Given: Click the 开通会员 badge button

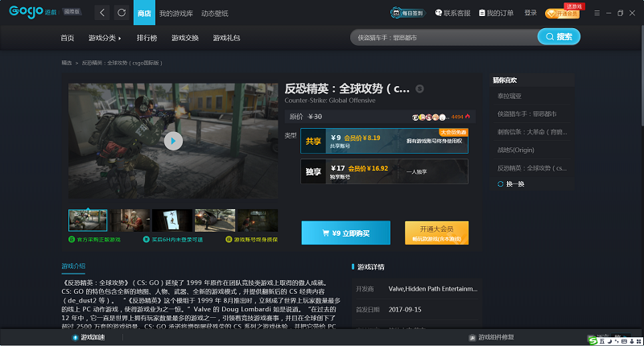Looking at the screenshot, I should click(x=562, y=14).
